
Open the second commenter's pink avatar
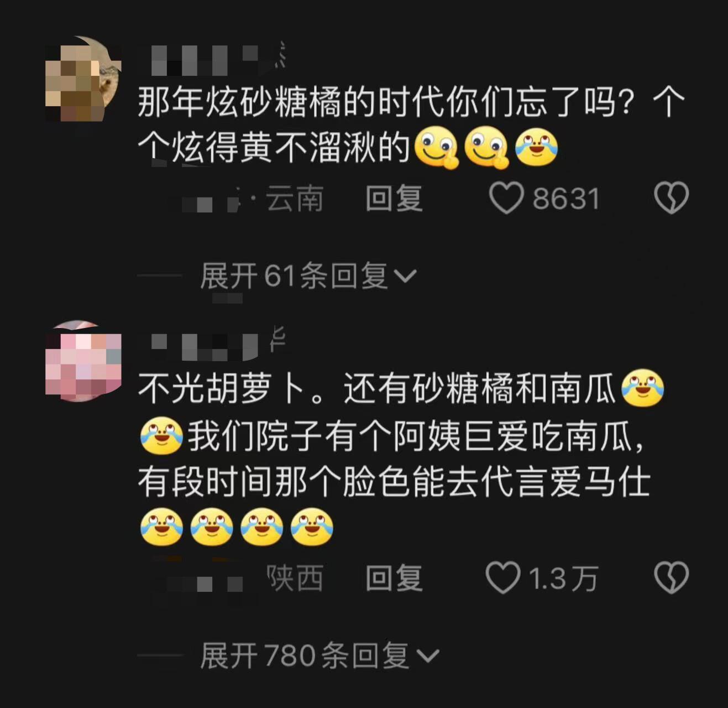pos(83,361)
